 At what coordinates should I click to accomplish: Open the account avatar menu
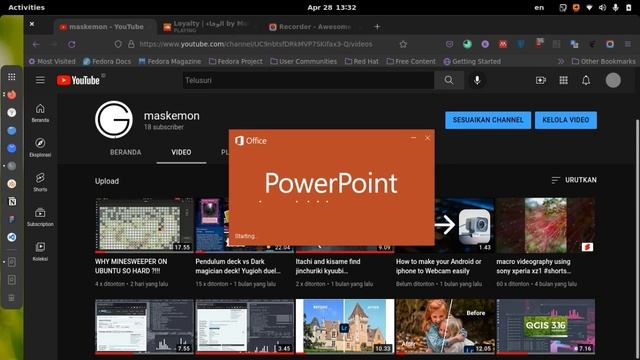coord(613,80)
